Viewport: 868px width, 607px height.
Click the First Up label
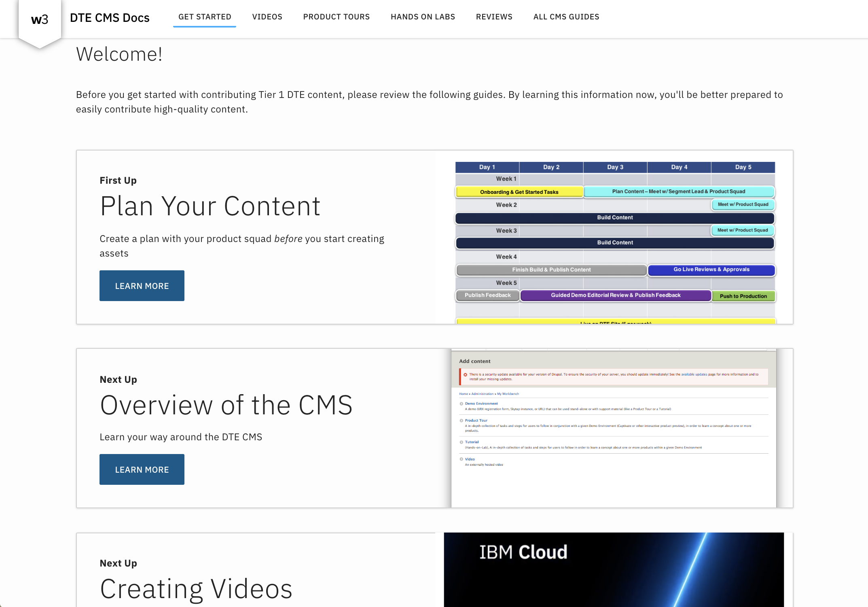point(118,180)
